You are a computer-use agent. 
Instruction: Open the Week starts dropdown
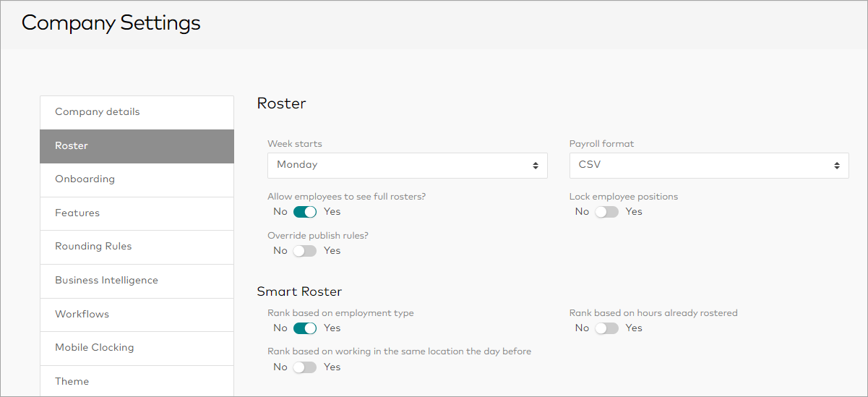pos(407,165)
